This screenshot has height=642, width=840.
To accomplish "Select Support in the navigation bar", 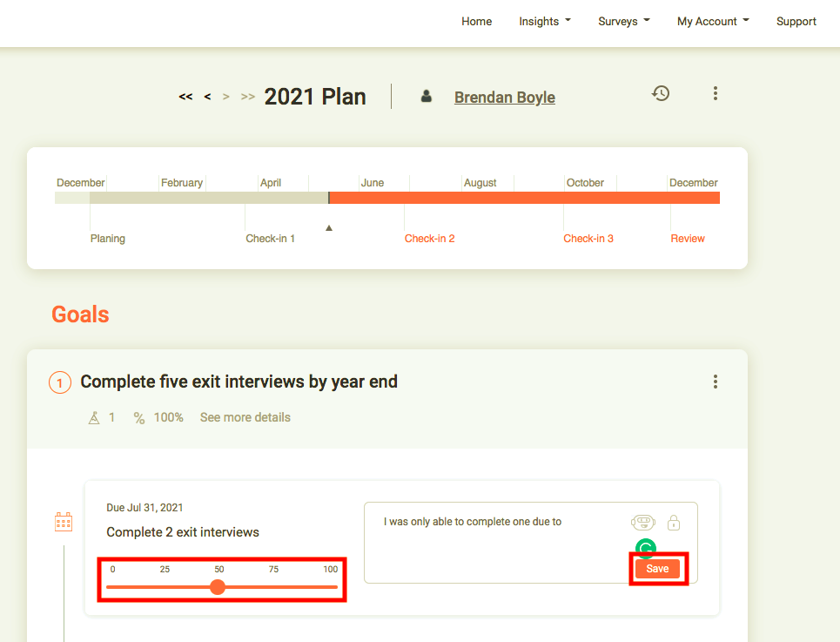I will click(x=796, y=21).
